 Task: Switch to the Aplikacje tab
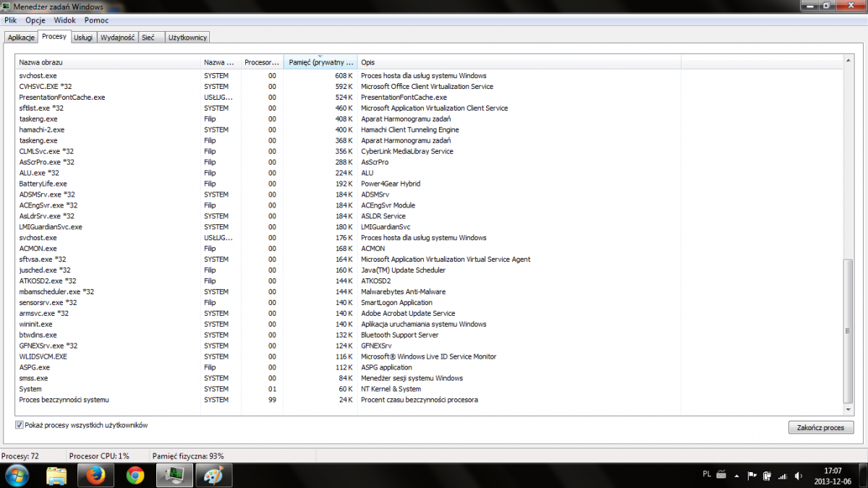(x=22, y=38)
